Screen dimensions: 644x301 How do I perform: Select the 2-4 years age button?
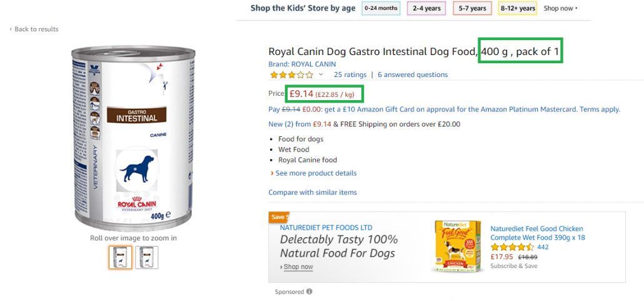[427, 8]
